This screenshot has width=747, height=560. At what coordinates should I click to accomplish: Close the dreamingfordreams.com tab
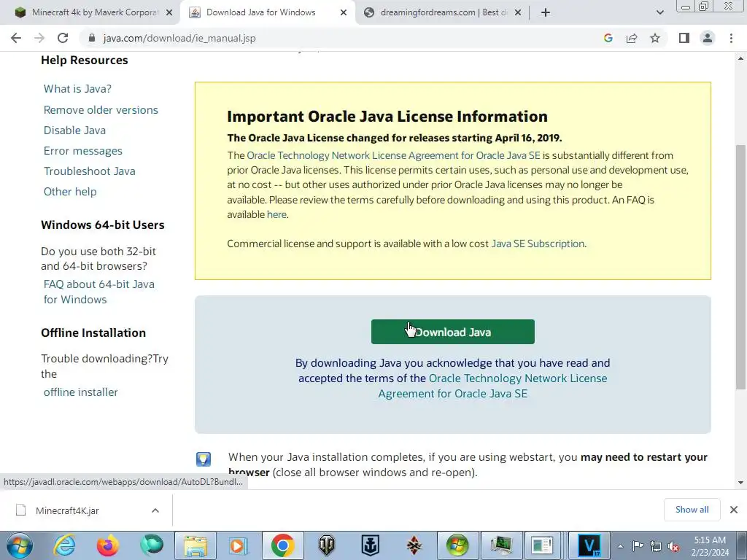(518, 13)
